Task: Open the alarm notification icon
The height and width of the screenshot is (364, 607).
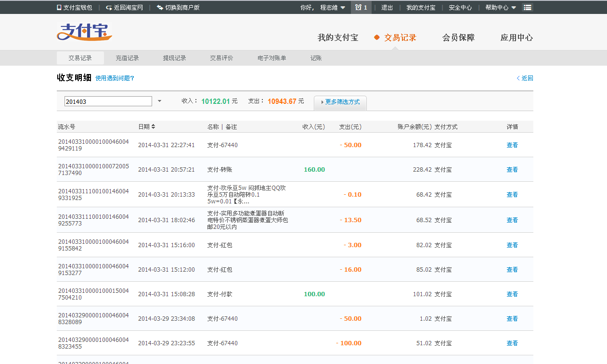Action: pyautogui.click(x=358, y=7)
